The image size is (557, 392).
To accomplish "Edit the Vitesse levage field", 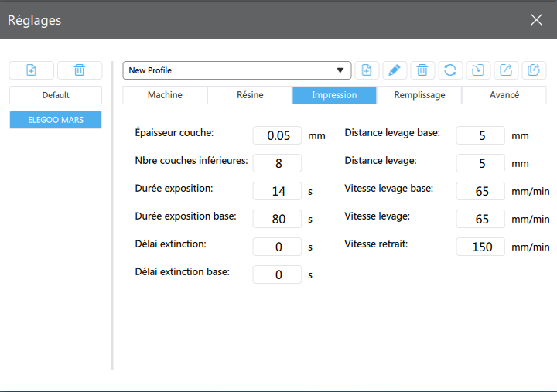I will tap(480, 219).
